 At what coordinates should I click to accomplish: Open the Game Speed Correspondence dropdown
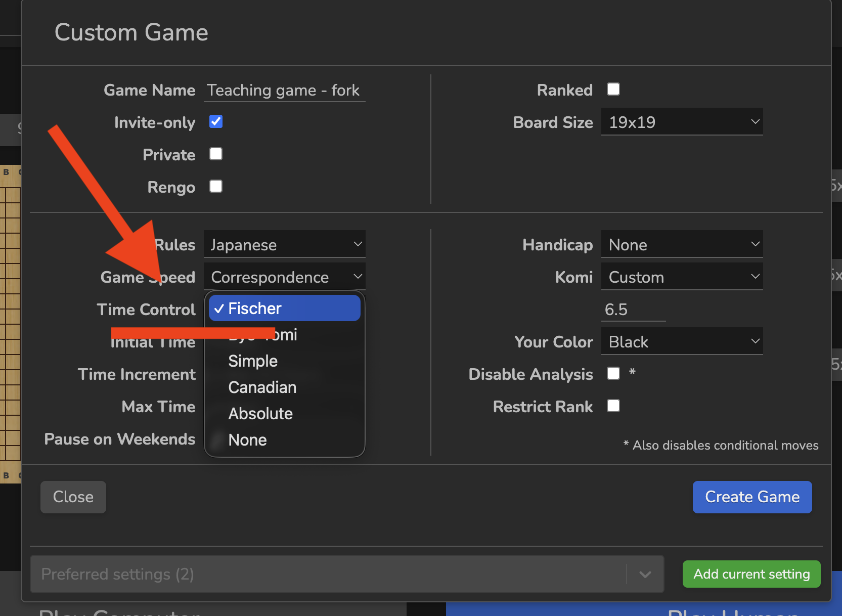click(x=284, y=277)
